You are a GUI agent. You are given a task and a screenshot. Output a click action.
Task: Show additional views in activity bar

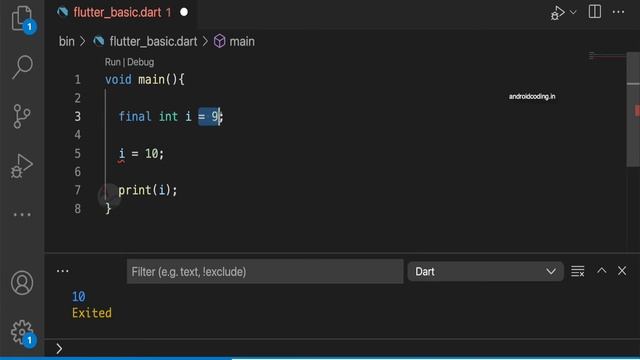(22, 215)
